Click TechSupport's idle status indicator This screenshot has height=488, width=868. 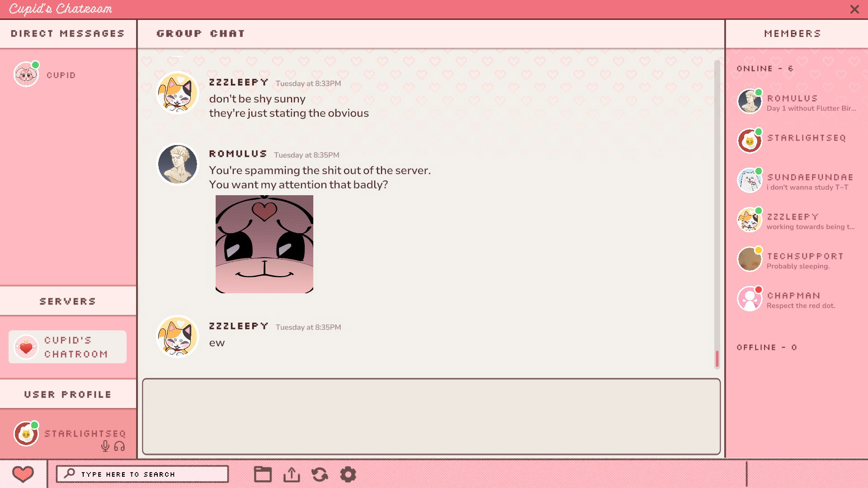[x=759, y=249]
